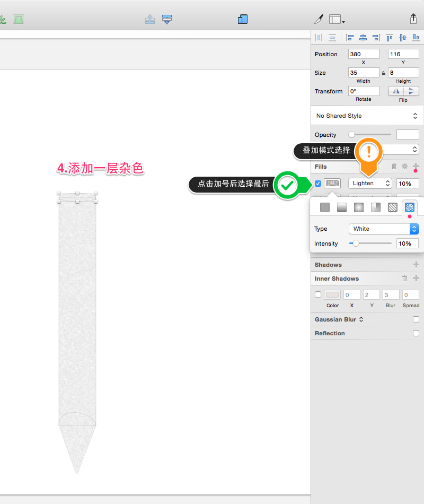
Task: Add a new shadow
Action: tap(416, 265)
